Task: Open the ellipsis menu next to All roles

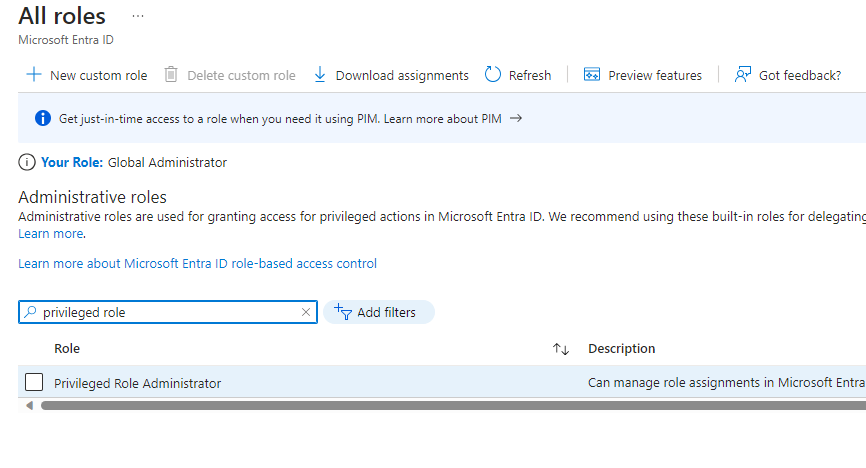Action: click(x=138, y=17)
